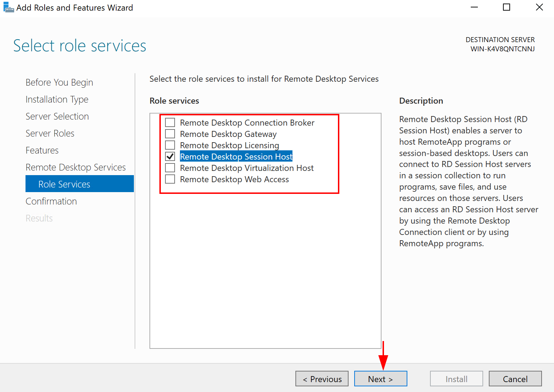Click the Next button
The width and height of the screenshot is (554, 392).
coord(380,379)
